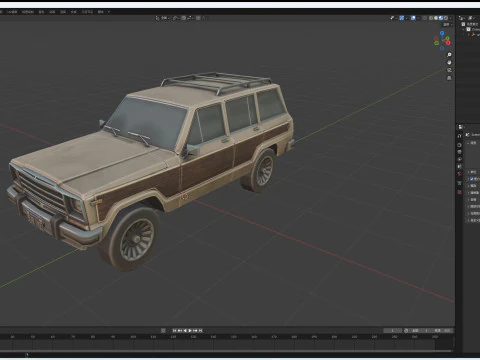Click the end frame field in timeline
The height and width of the screenshot is (360, 480).
click(x=441, y=330)
